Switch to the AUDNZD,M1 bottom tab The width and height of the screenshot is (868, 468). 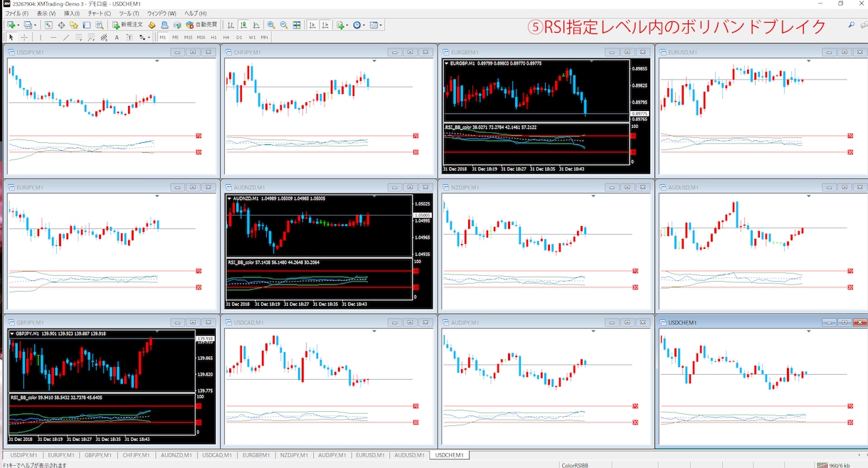pyautogui.click(x=176, y=454)
